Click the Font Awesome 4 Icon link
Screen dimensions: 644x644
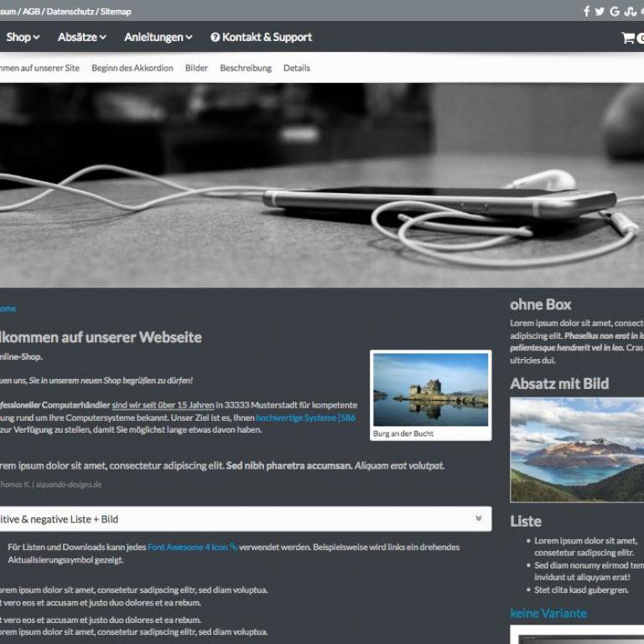187,548
